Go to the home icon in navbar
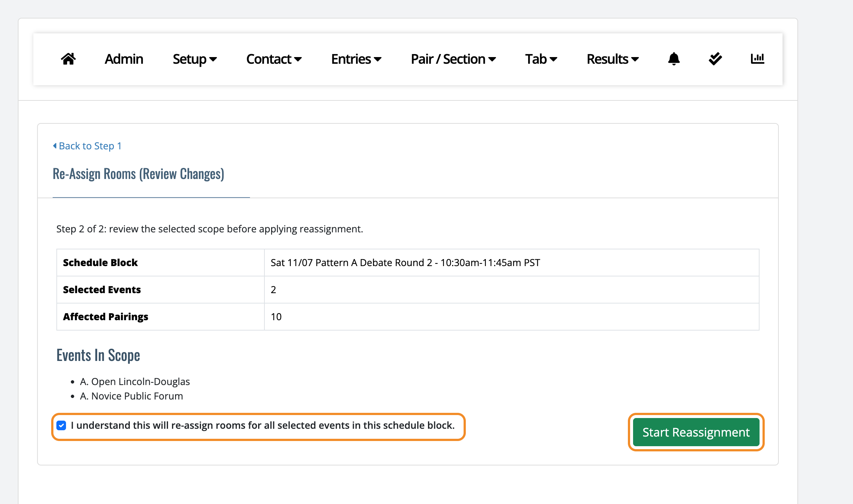Viewport: 853px width, 504px height. [68, 59]
